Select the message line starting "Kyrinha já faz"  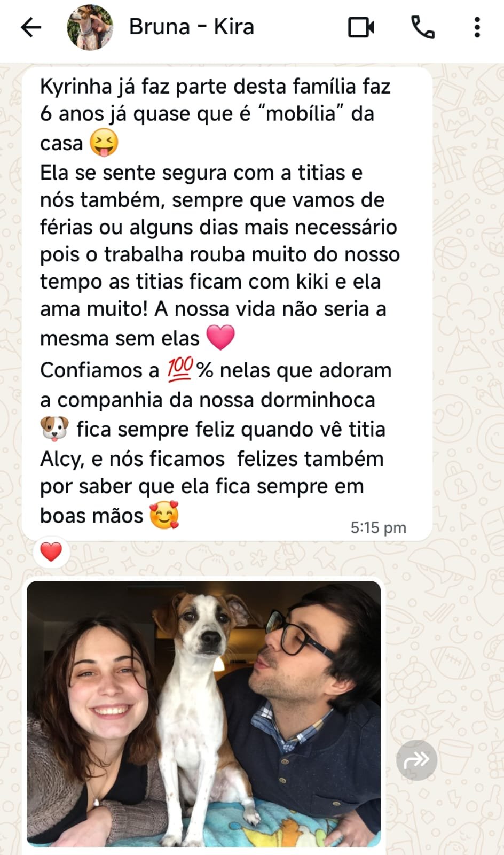[215, 87]
